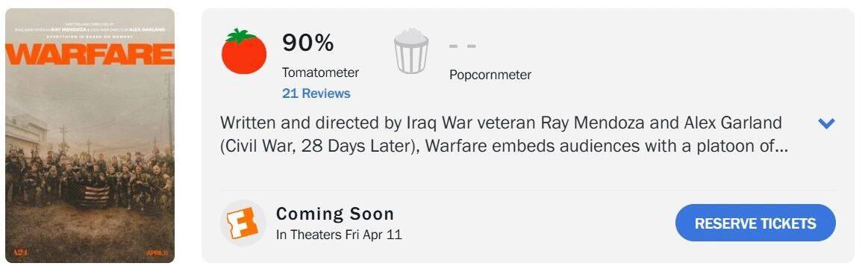Click the synopsis line mentioning Ray Mendoza
This screenshot has height=278, width=868.
tap(501, 122)
